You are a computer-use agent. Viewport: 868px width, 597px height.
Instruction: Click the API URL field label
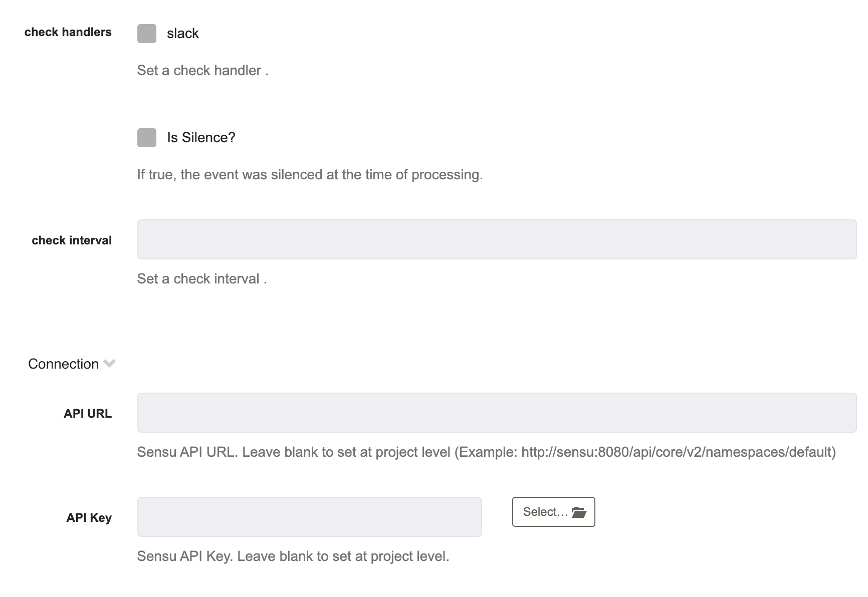(88, 414)
